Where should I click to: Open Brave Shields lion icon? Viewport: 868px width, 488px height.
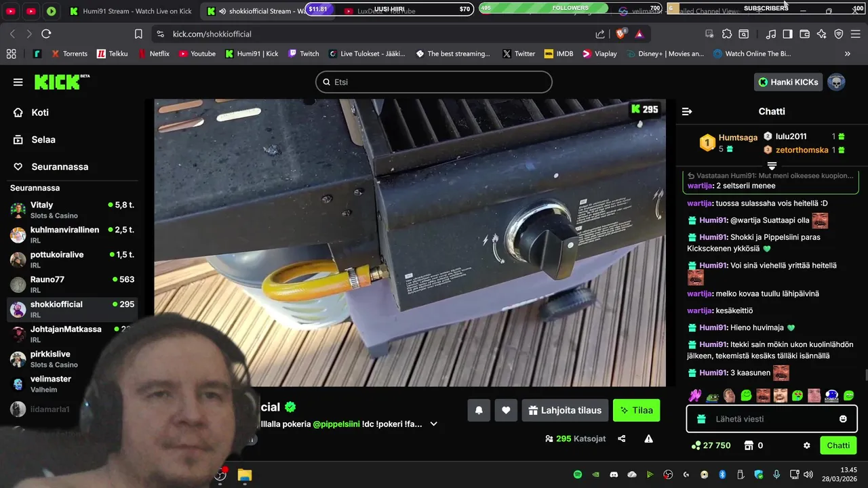(620, 34)
